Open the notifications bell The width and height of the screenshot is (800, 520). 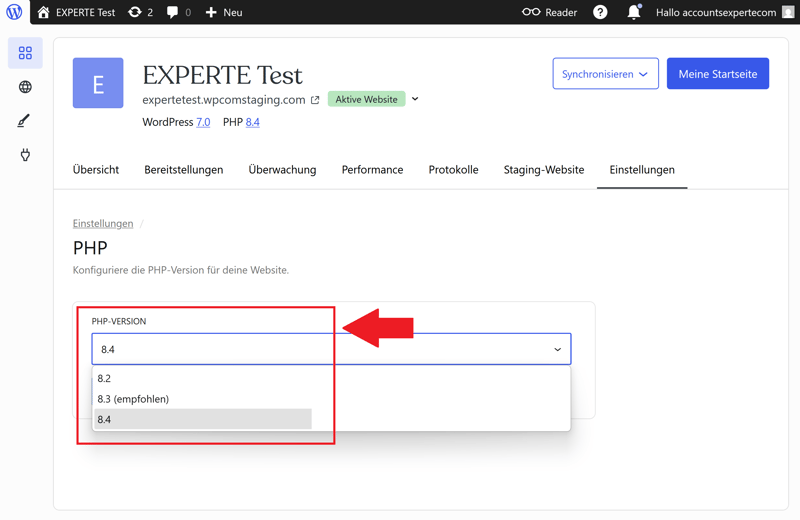pyautogui.click(x=634, y=12)
